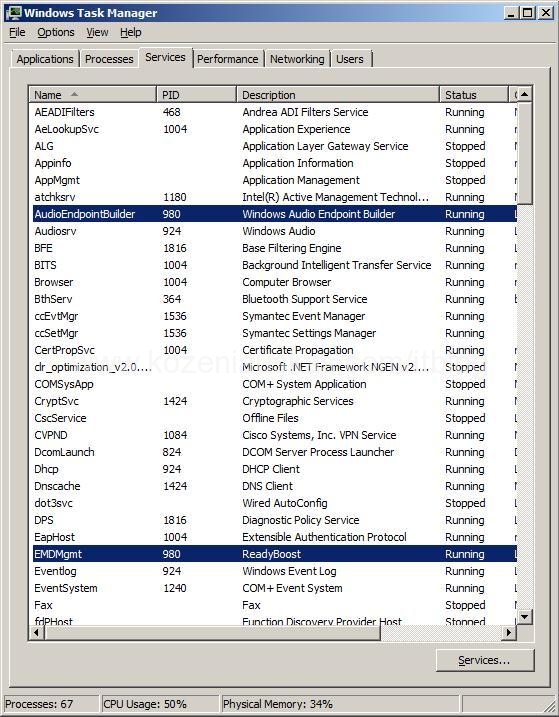Select the BFE service row
This screenshot has width=559, height=717.
(274, 248)
